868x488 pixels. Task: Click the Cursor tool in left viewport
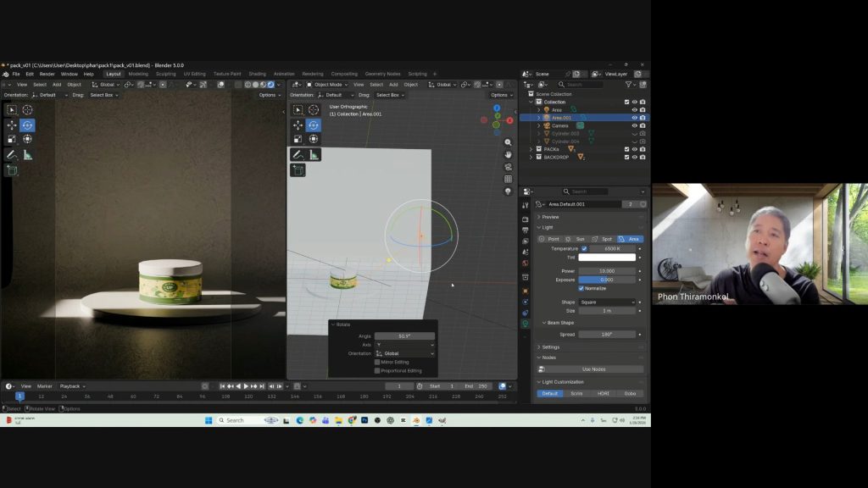pyautogui.click(x=28, y=109)
